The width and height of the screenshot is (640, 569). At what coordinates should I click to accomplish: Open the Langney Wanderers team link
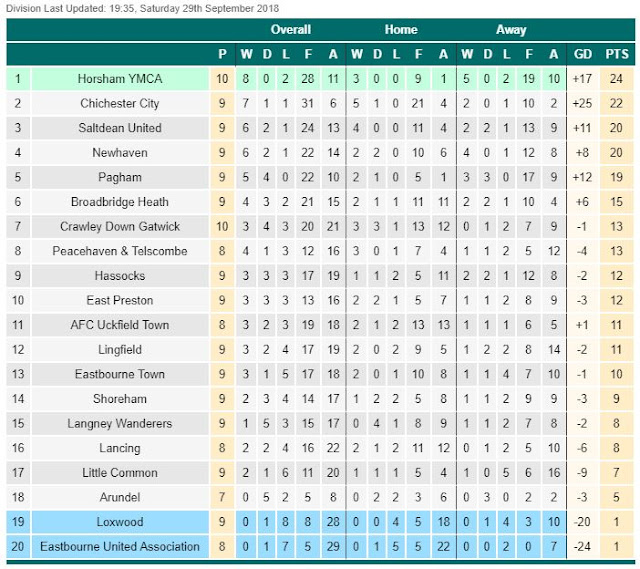pos(120,423)
